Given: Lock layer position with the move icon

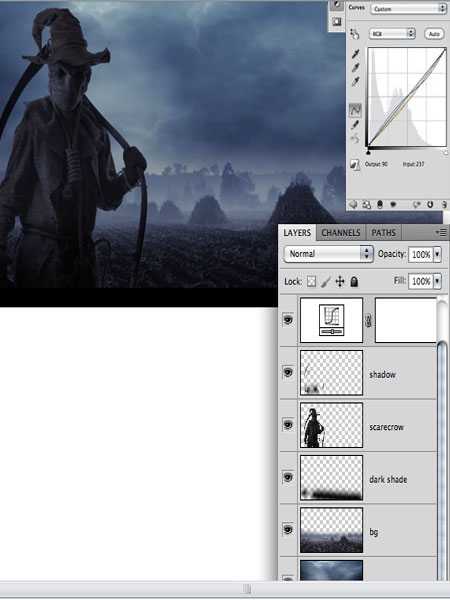Looking at the screenshot, I should coord(340,282).
